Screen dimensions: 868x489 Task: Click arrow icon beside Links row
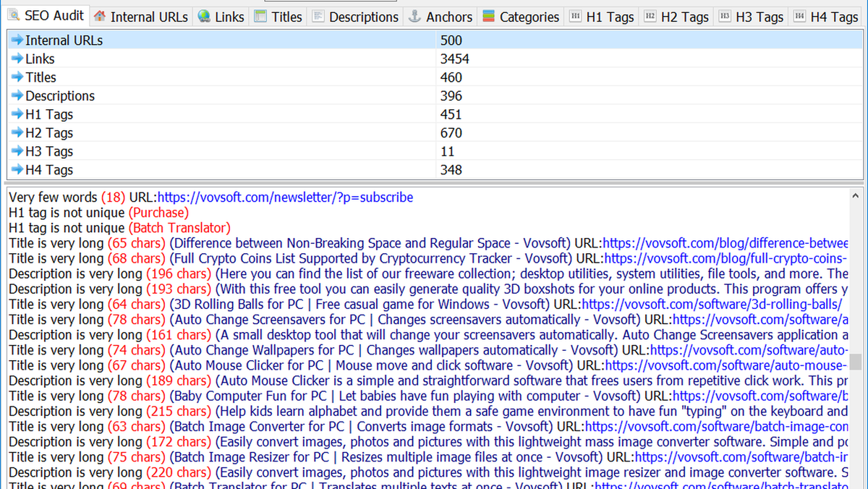[17, 59]
